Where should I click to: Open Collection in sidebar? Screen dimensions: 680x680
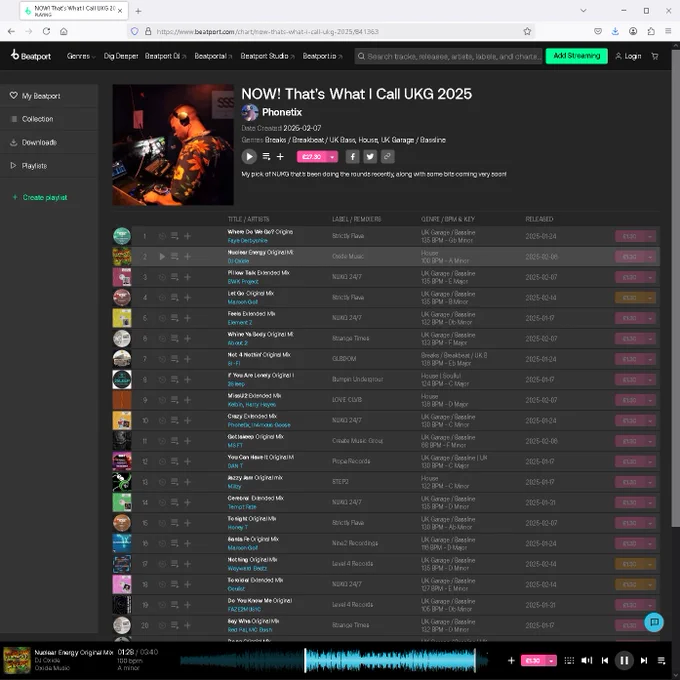[x=49, y=119]
